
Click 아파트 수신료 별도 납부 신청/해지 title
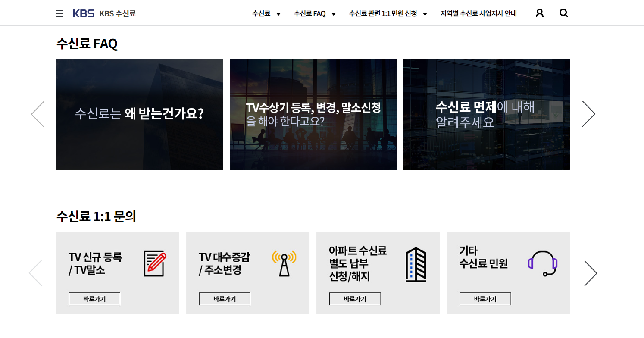[358, 264]
